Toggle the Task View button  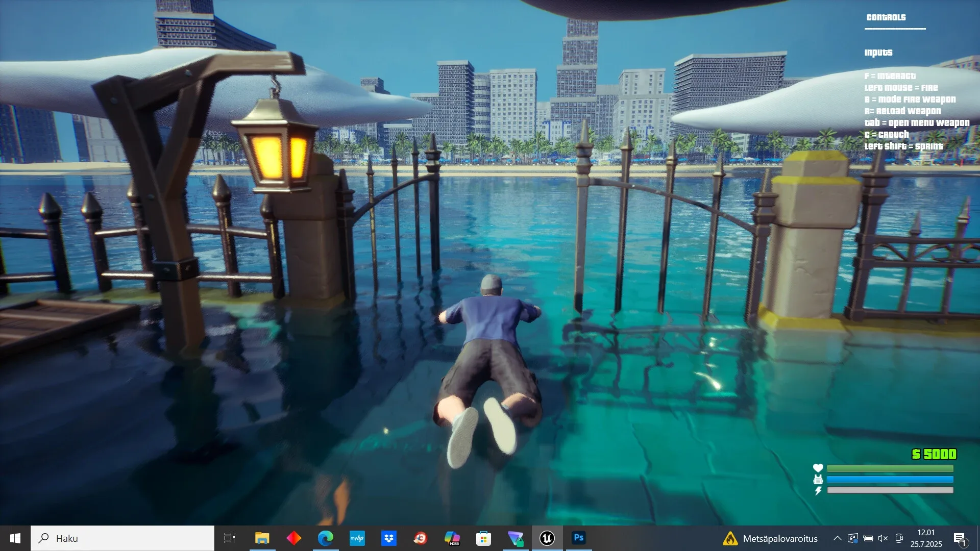(230, 538)
